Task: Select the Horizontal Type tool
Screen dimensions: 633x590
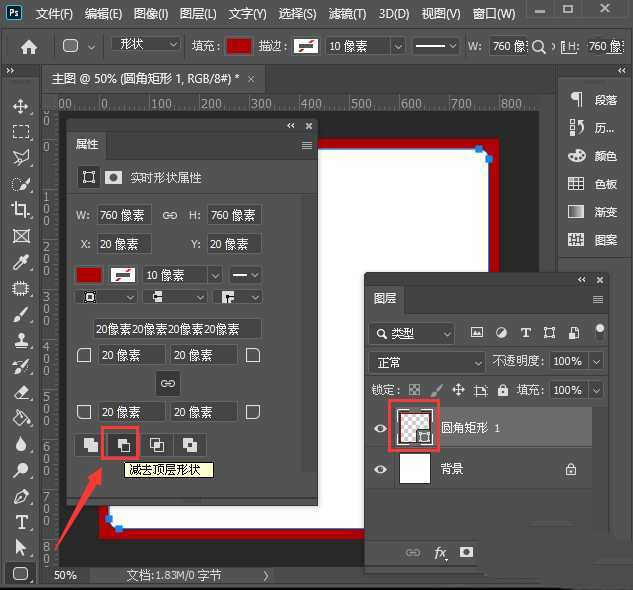Action: click(x=21, y=522)
